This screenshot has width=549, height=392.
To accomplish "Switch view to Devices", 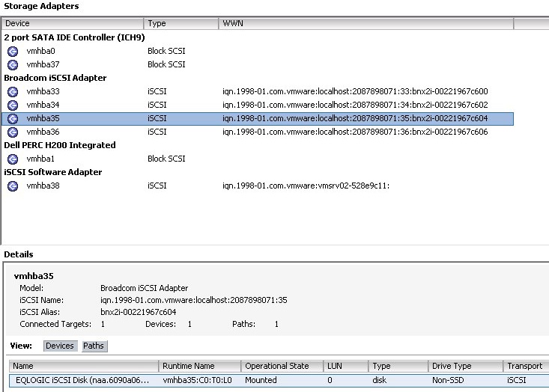I will tap(60, 346).
